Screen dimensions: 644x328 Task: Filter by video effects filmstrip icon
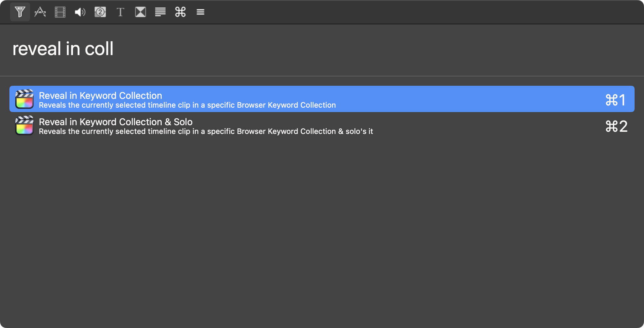(60, 12)
